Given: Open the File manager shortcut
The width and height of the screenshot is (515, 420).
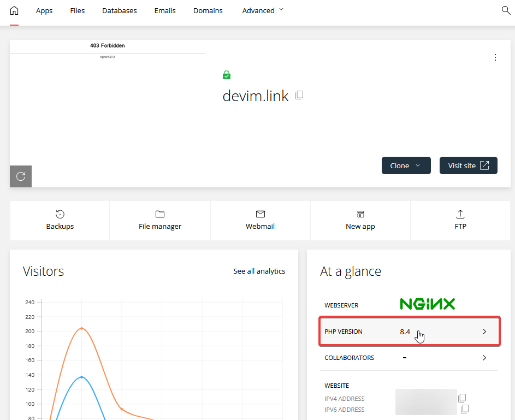Looking at the screenshot, I should coord(160,220).
